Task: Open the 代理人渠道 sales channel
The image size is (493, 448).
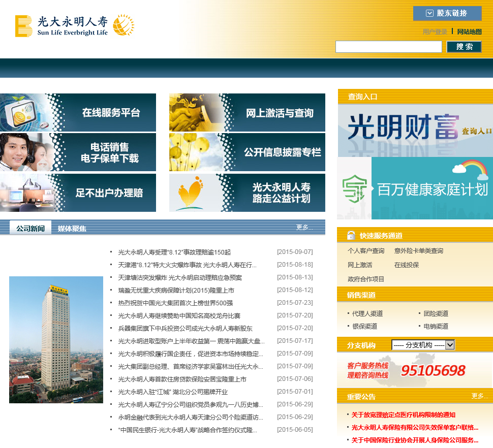Action: [367, 313]
